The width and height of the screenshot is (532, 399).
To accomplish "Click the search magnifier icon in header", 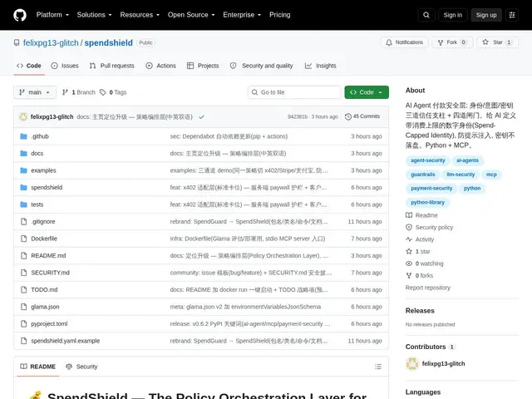I will tap(426, 15).
